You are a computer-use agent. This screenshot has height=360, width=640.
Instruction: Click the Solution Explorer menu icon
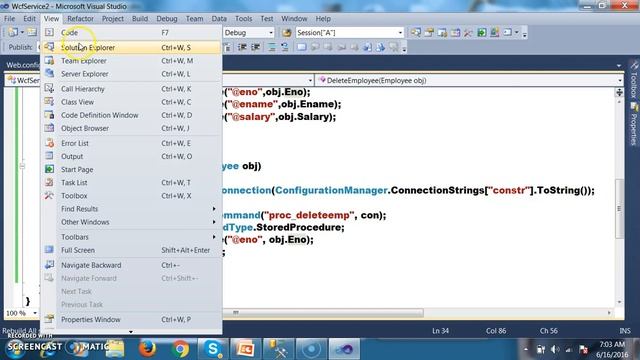pos(49,47)
